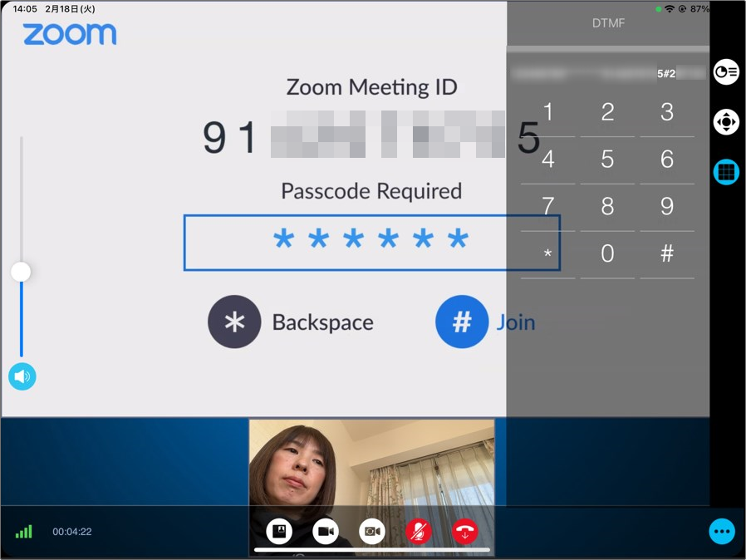Click the entered DTMF digits display 5#2

click(x=666, y=73)
